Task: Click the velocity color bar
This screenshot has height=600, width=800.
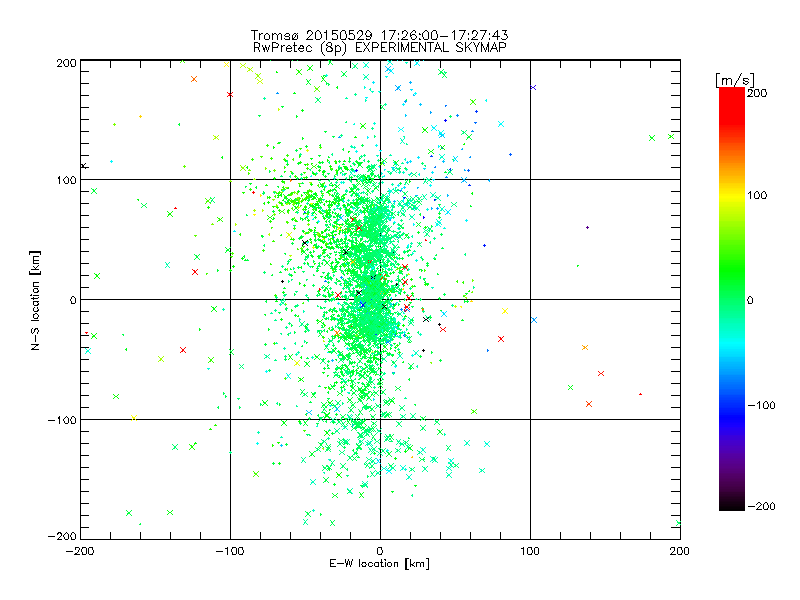Action: pyautogui.click(x=732, y=299)
